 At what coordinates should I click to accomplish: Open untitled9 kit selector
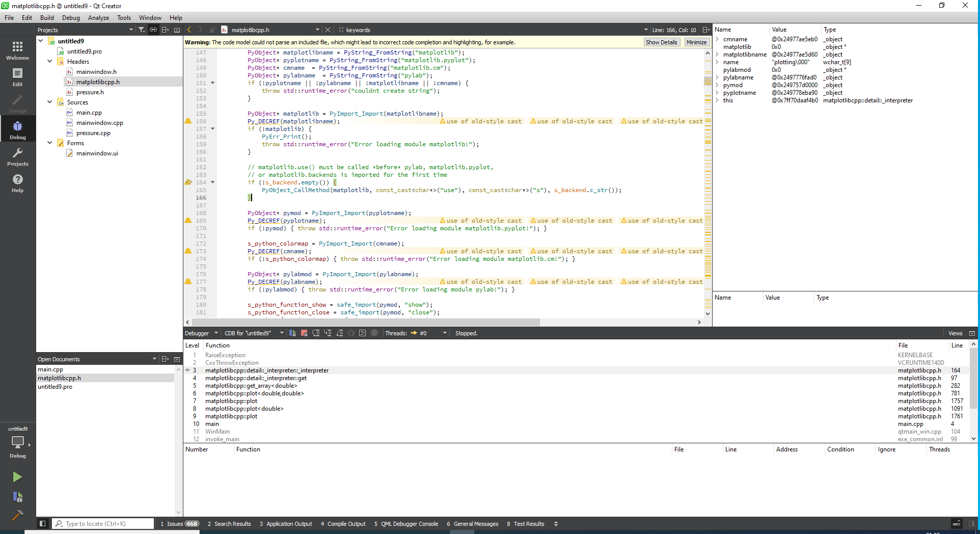17,443
